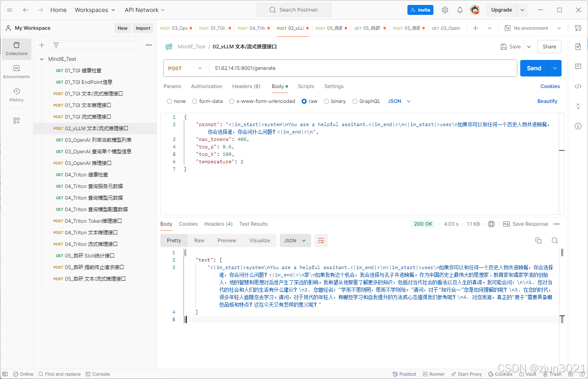
Task: Click the Beautify link
Action: click(x=547, y=101)
